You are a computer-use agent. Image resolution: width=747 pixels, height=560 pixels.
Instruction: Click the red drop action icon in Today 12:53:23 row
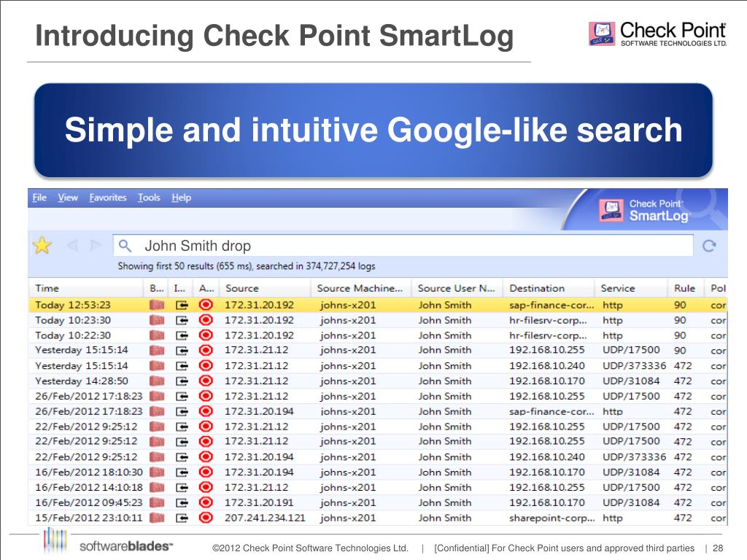(206, 305)
